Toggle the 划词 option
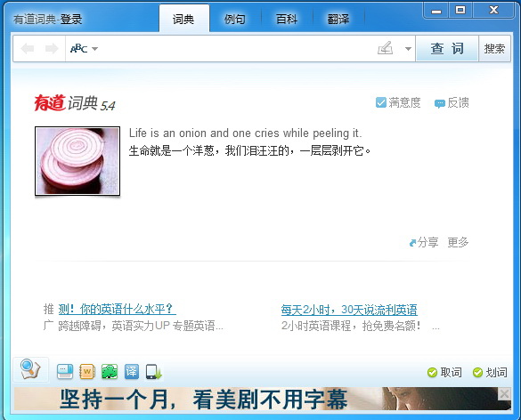The image size is (521, 420). [490, 373]
